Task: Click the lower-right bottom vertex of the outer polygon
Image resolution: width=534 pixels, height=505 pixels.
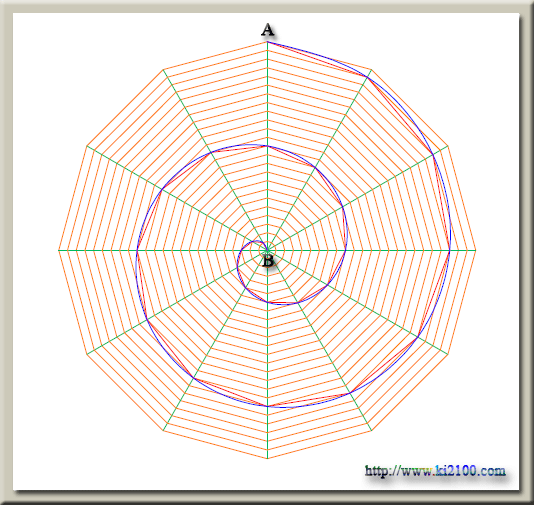Action: tap(372, 431)
